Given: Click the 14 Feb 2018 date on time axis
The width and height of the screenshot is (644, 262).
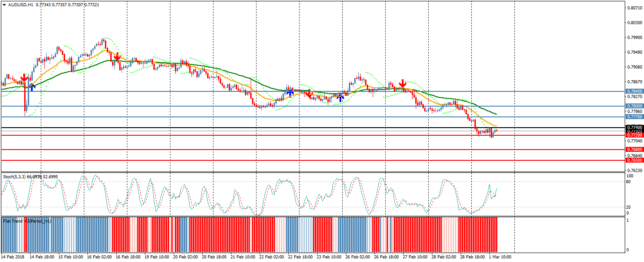Looking at the screenshot, I should 13,258.
